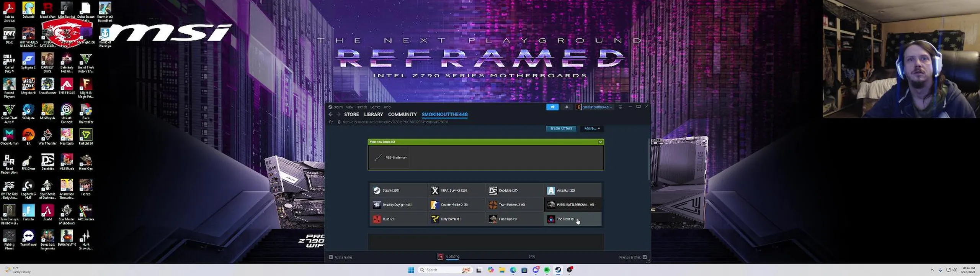Click the taskbar Search box
This screenshot has width=980, height=276.
coord(445,270)
